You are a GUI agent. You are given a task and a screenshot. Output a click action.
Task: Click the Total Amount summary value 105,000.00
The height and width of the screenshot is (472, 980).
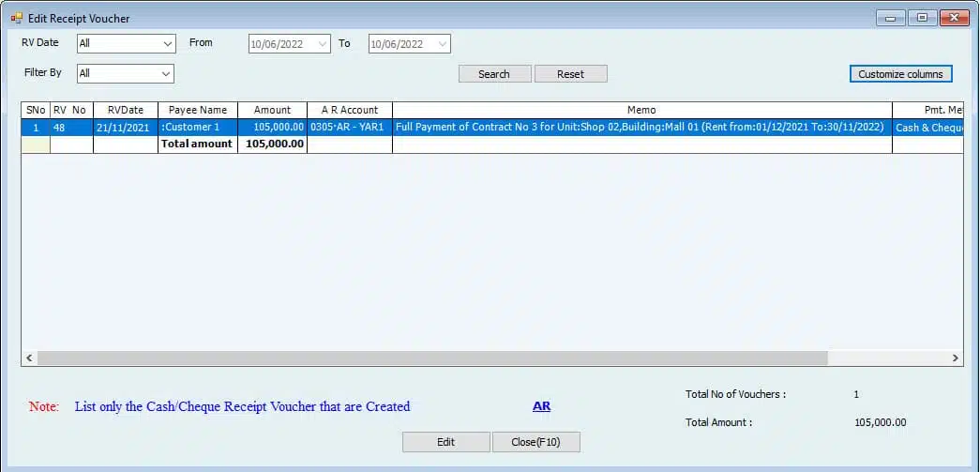pos(880,422)
